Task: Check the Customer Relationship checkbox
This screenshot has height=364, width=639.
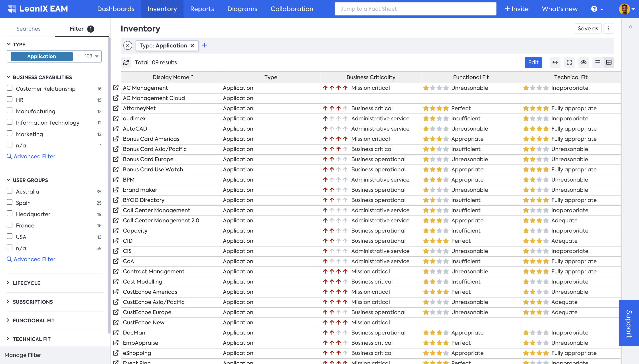Action: tap(10, 88)
